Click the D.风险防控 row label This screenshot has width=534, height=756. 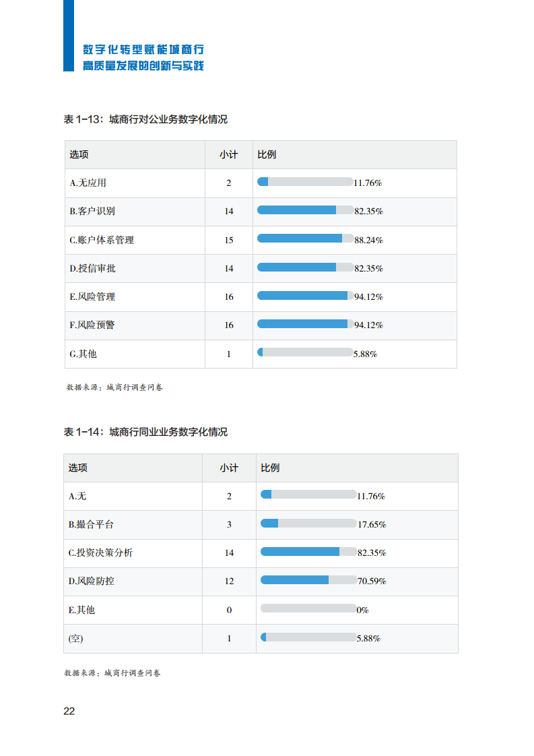(x=92, y=581)
